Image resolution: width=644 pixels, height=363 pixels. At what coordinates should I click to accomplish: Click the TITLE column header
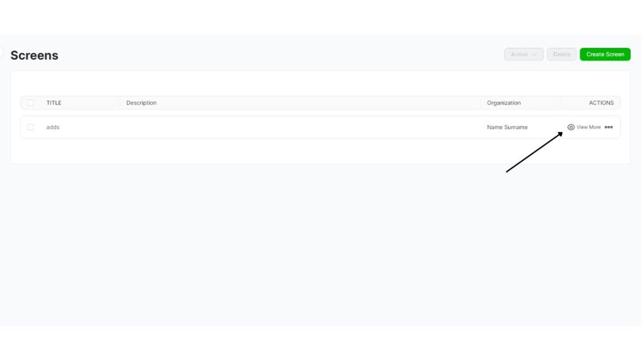click(54, 103)
